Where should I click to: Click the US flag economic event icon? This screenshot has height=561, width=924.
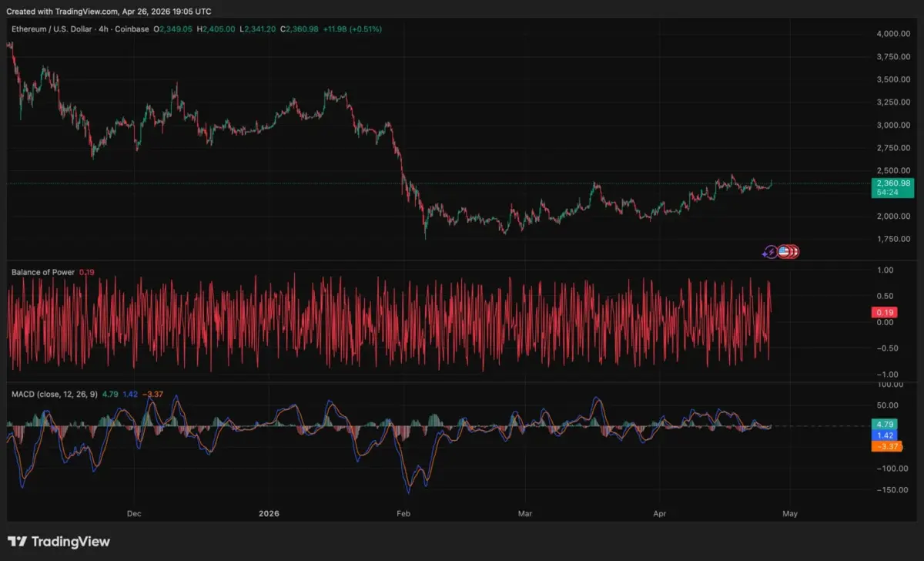pos(784,251)
